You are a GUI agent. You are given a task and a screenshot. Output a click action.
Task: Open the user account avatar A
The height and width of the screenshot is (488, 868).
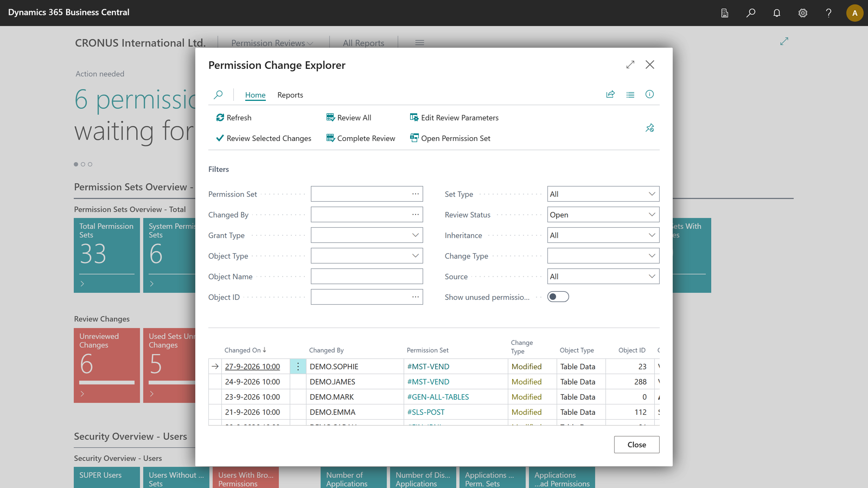pos(855,13)
